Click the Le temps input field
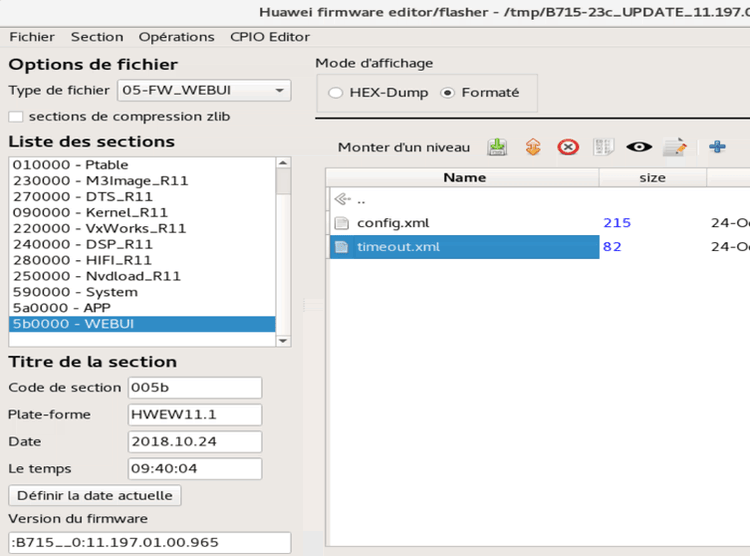Screen dimensions: 750x556 pyautogui.click(x=195, y=468)
